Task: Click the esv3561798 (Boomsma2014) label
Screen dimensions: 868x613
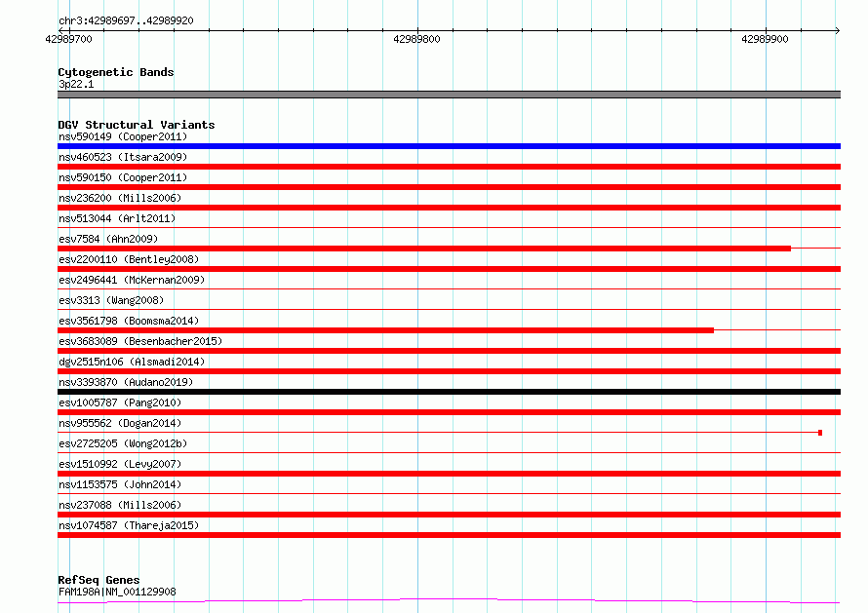Action: (129, 321)
